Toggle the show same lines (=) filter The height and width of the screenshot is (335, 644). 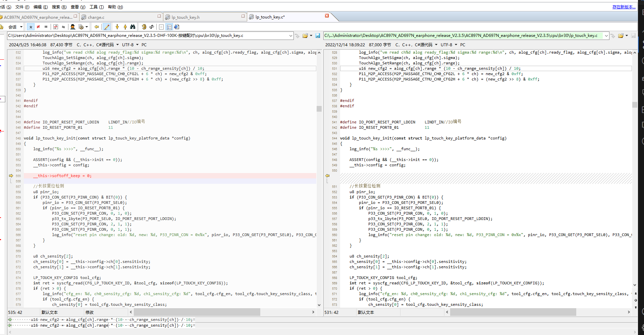tap(46, 27)
